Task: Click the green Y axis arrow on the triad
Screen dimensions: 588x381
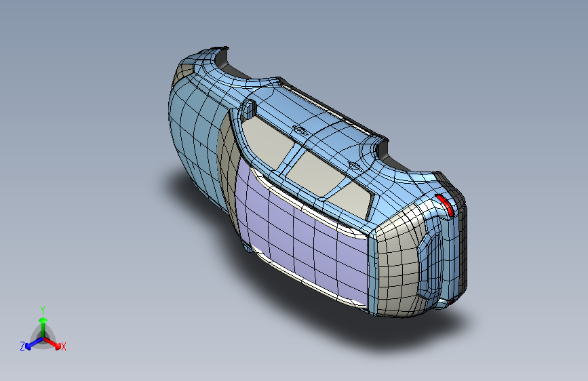Action: (x=43, y=327)
